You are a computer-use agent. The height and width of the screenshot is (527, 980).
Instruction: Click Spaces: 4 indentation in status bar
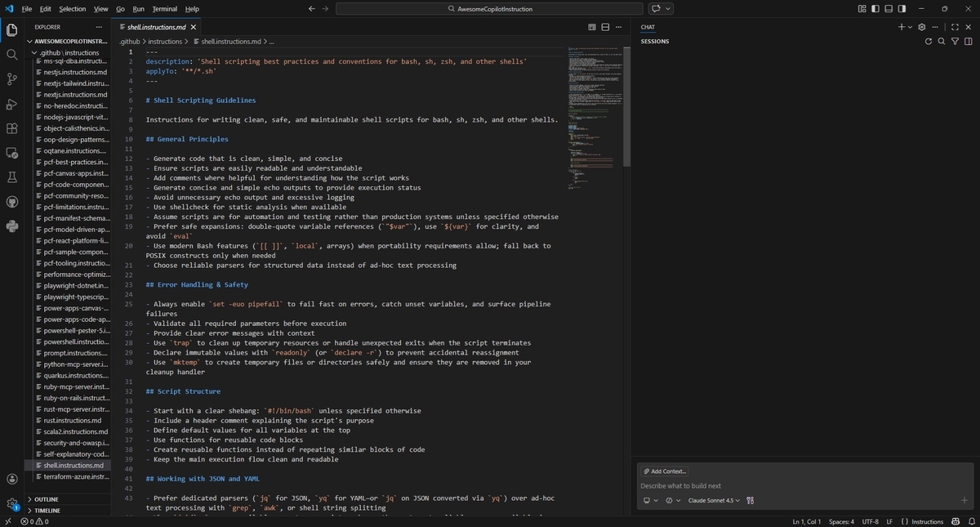click(x=841, y=521)
